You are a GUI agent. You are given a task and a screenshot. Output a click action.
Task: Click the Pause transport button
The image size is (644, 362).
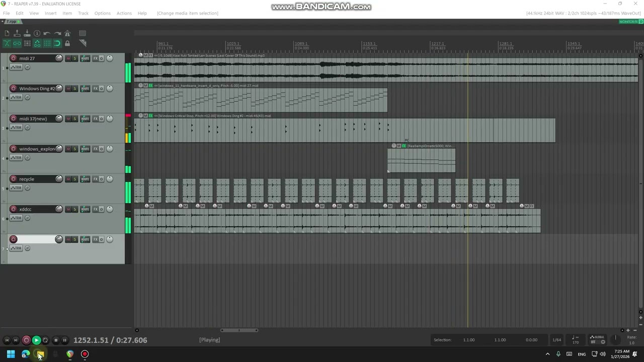pyautogui.click(x=64, y=340)
